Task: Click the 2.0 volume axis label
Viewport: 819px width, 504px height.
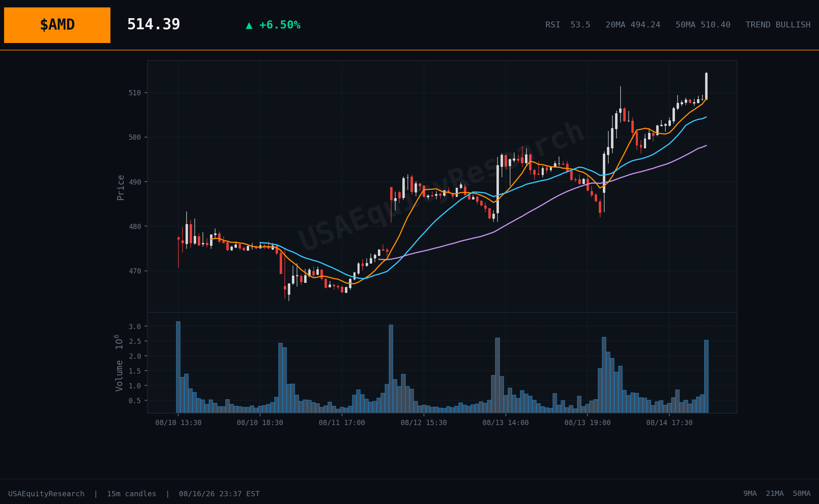Action: [135, 356]
